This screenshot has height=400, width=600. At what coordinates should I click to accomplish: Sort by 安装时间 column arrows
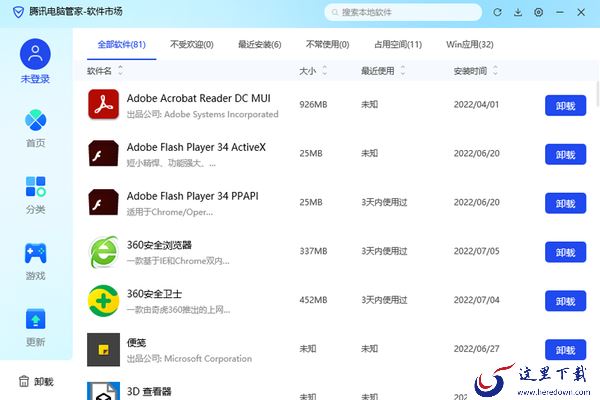point(495,70)
